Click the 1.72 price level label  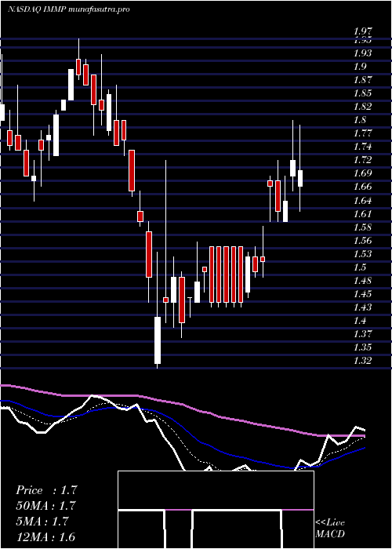[x=362, y=160]
